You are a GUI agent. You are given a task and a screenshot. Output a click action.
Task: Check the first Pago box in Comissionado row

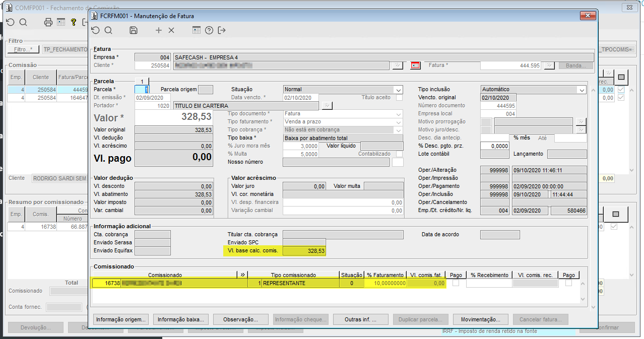click(456, 284)
